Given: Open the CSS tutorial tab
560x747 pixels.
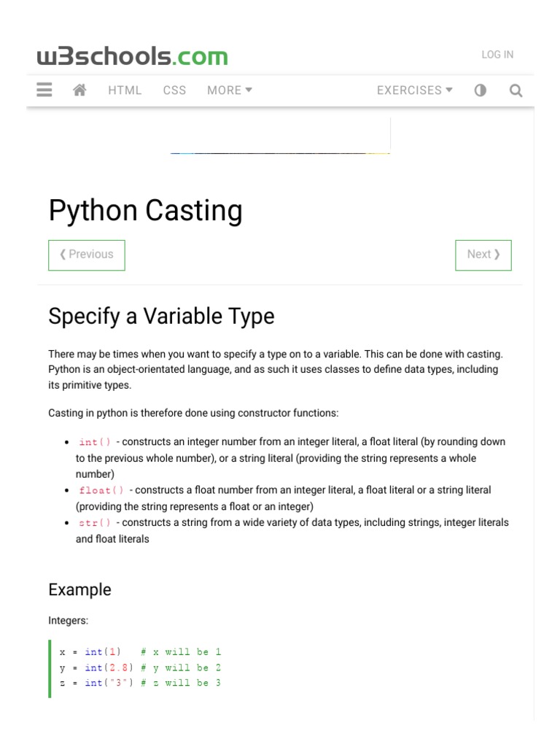Looking at the screenshot, I should (x=174, y=90).
